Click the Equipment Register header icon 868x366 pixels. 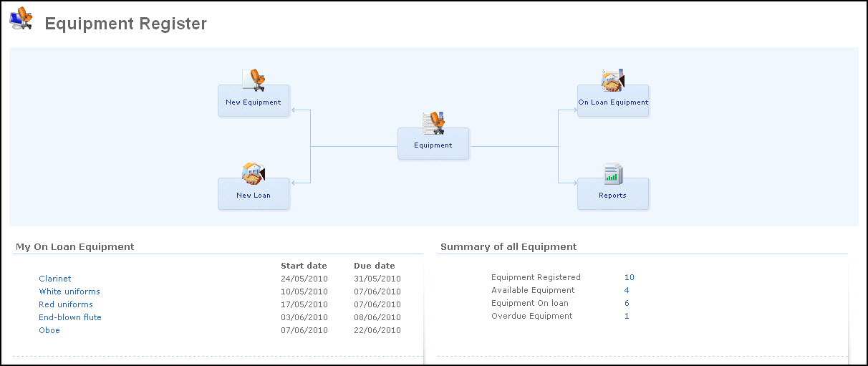pos(21,18)
